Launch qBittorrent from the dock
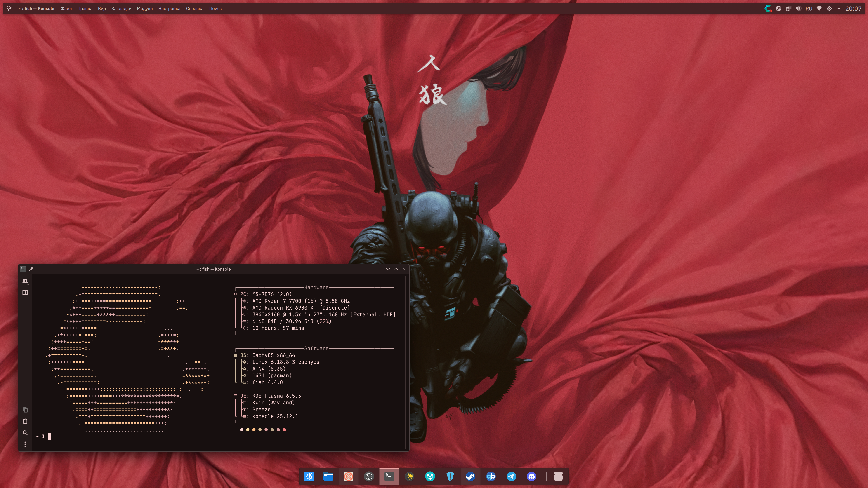Image resolution: width=868 pixels, height=488 pixels. (x=491, y=476)
